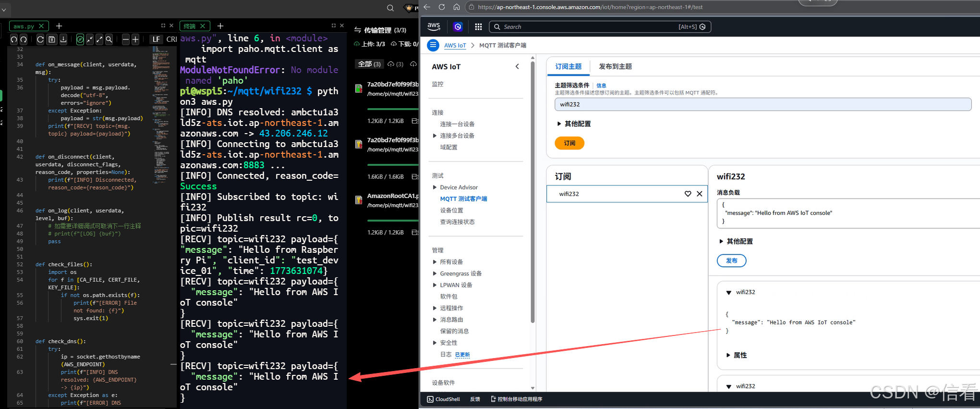Click the 信息 link beside 主题筛选条件
The height and width of the screenshot is (409, 980).
601,86
